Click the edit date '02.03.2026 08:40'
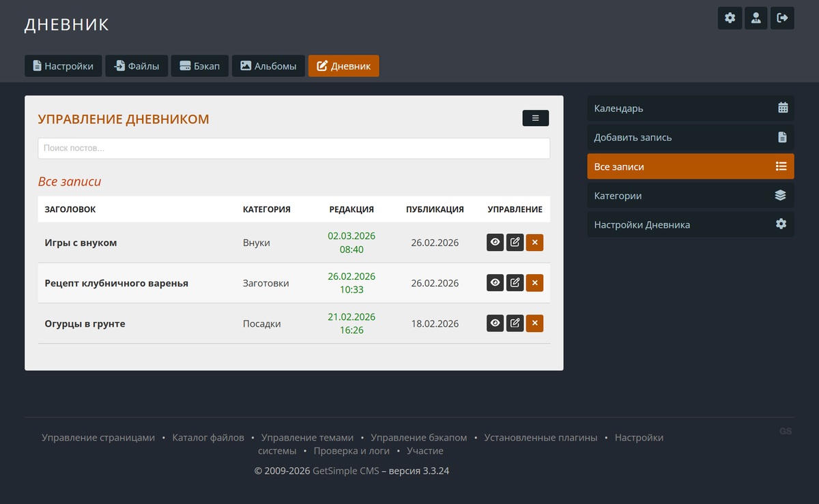The width and height of the screenshot is (819, 504). pos(351,242)
